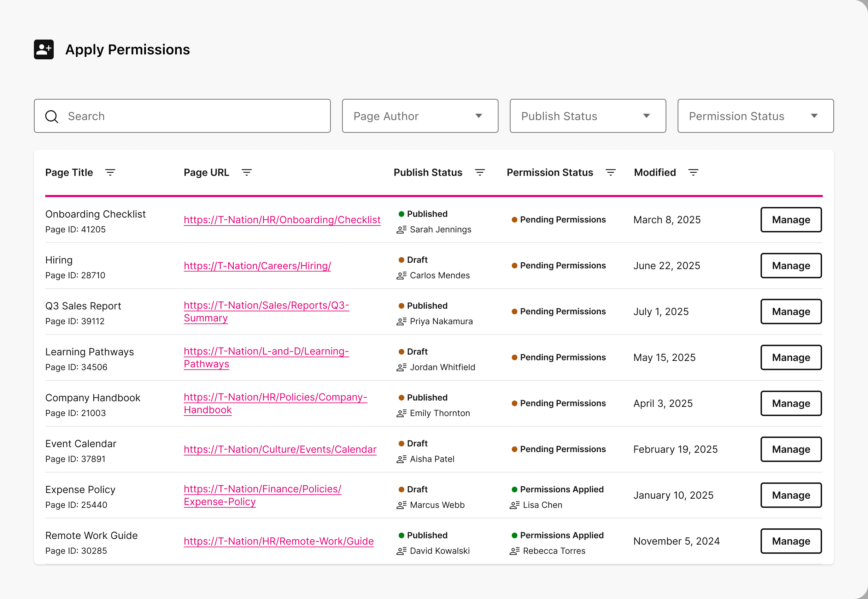Open the Careers Hiring page URL
868x599 pixels.
tap(257, 266)
